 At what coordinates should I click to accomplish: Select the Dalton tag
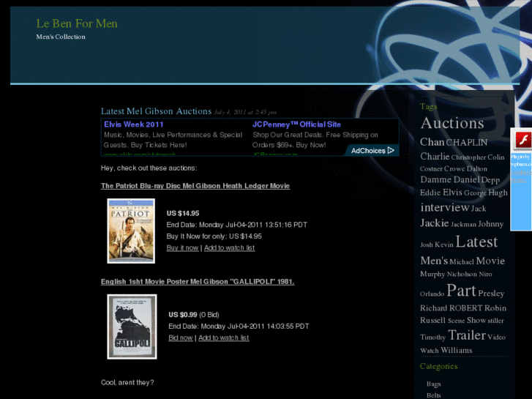[477, 169]
